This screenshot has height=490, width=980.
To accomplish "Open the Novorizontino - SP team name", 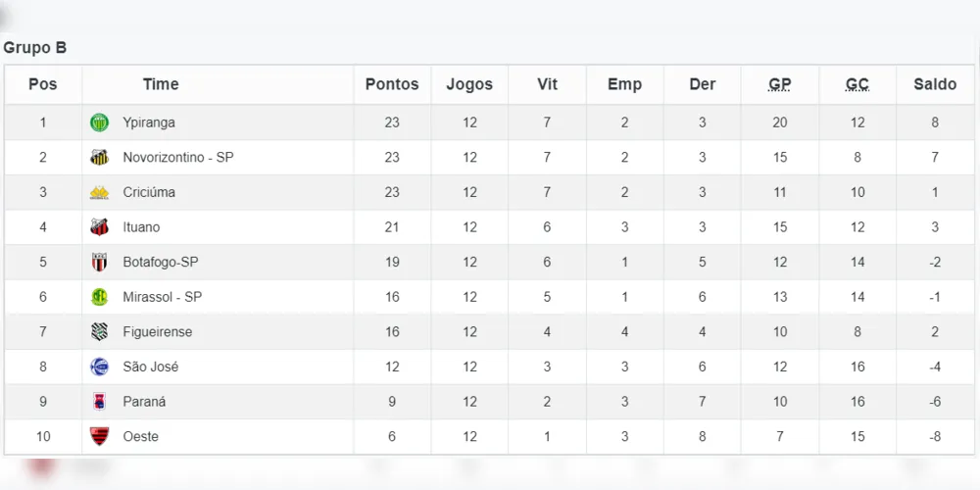I will [x=178, y=158].
